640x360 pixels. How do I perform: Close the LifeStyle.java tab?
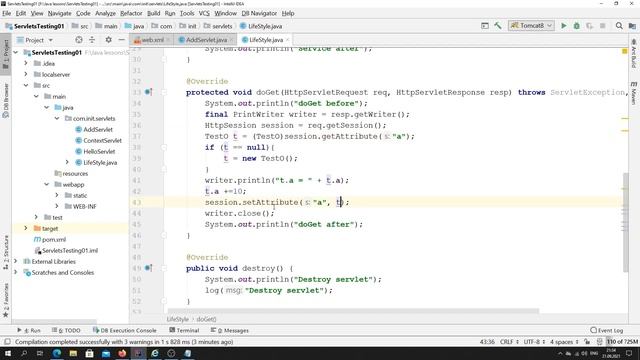pyautogui.click(x=287, y=40)
